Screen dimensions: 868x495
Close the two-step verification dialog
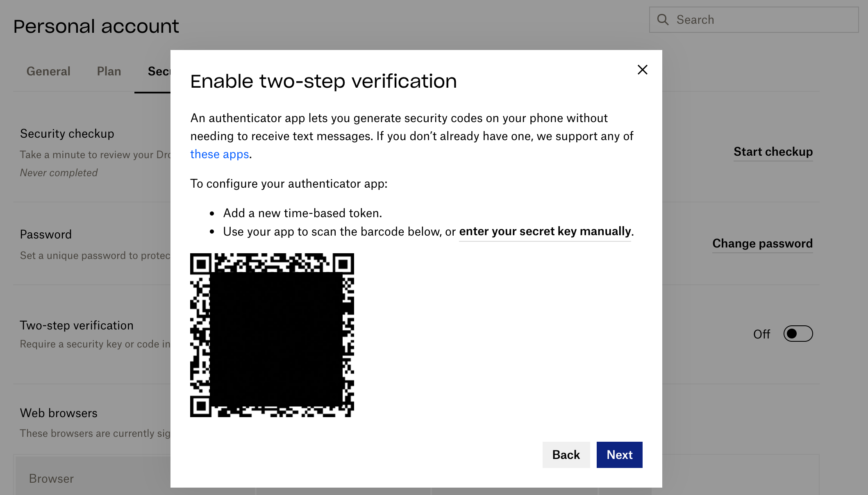tap(642, 70)
